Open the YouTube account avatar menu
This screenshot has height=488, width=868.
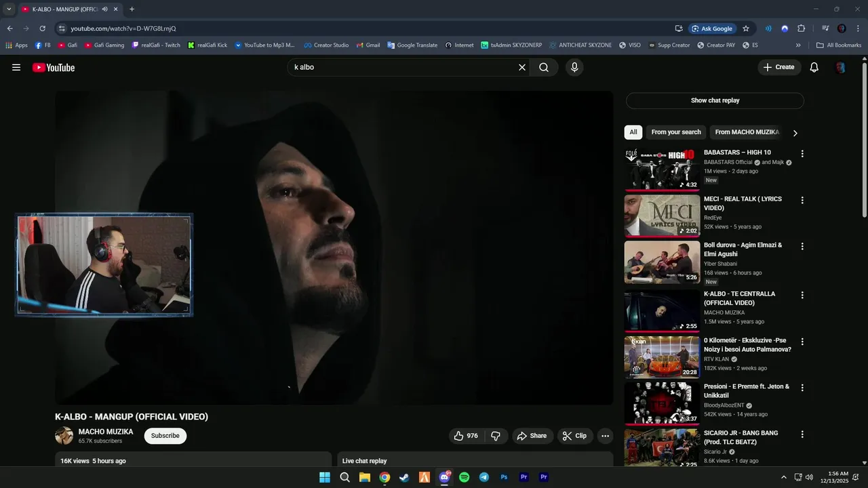pyautogui.click(x=841, y=67)
